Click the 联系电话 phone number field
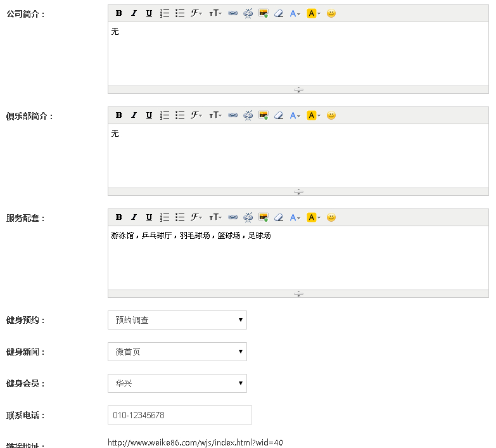496x448 pixels. point(180,415)
